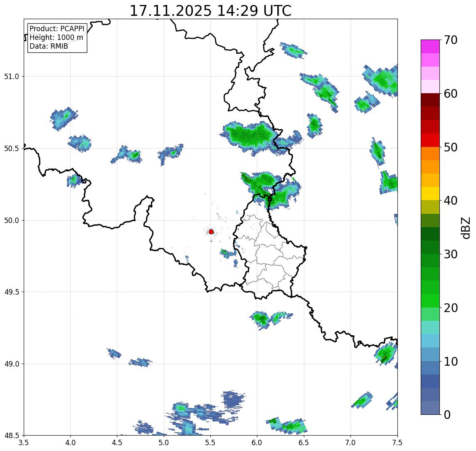Click the 'Data: RMIB' text
This screenshot has width=476, height=451.
point(49,46)
